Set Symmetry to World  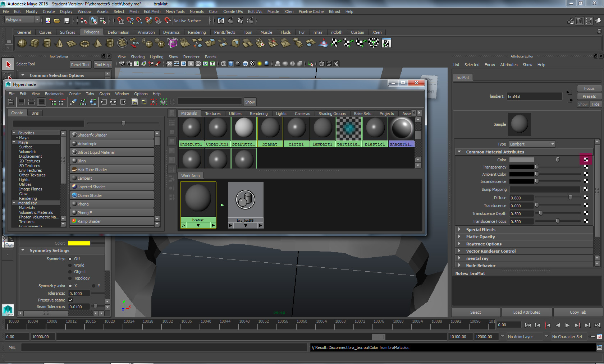pyautogui.click(x=70, y=265)
